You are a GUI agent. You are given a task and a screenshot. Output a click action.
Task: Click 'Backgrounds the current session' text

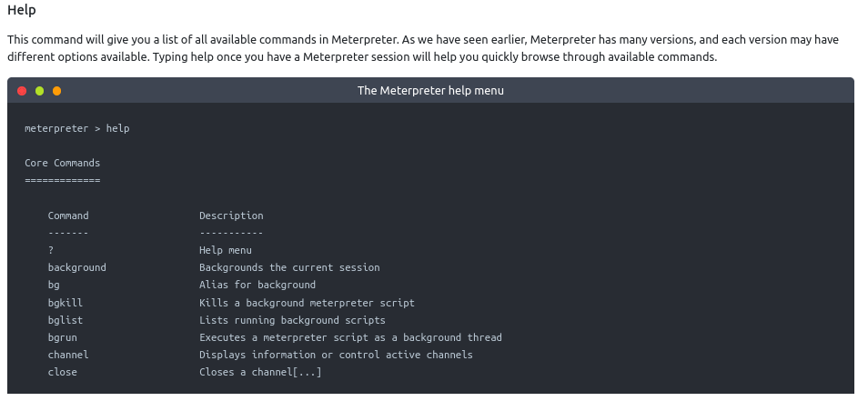(289, 267)
